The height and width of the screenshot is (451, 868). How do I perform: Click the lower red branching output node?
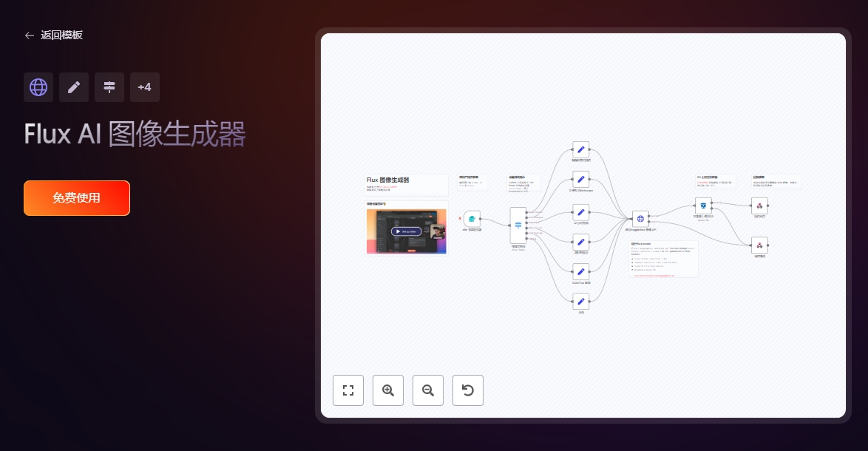click(x=759, y=245)
